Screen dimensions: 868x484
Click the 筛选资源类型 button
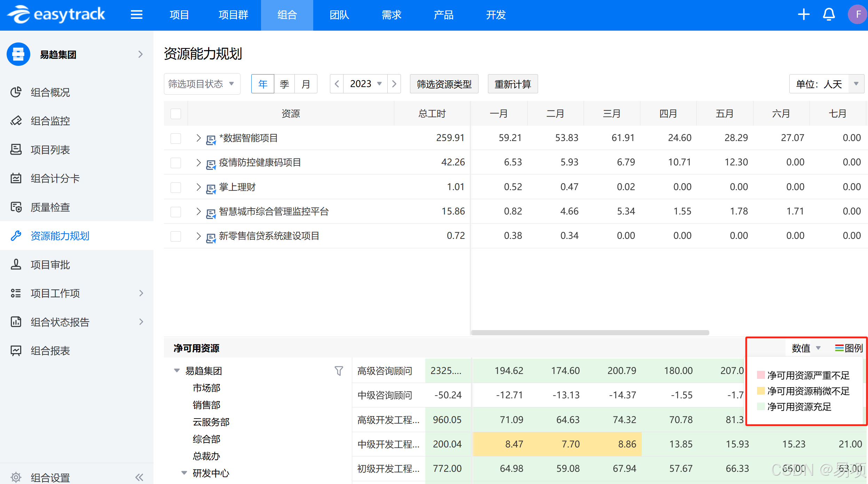pos(444,84)
